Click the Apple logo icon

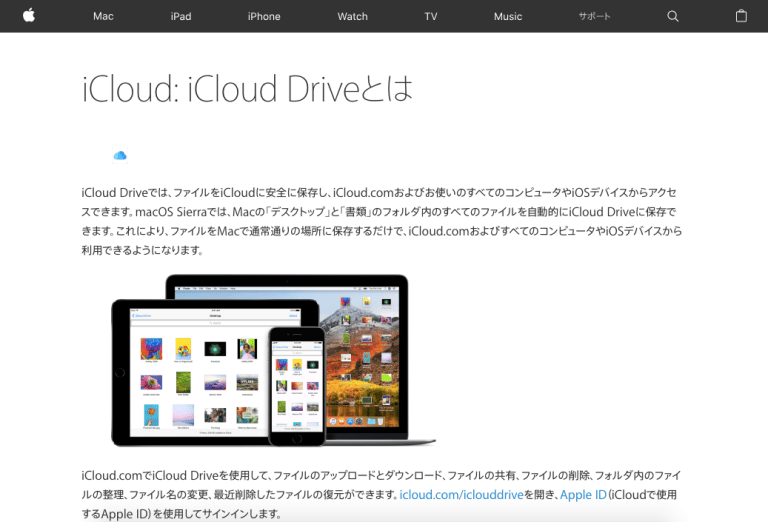[29, 16]
